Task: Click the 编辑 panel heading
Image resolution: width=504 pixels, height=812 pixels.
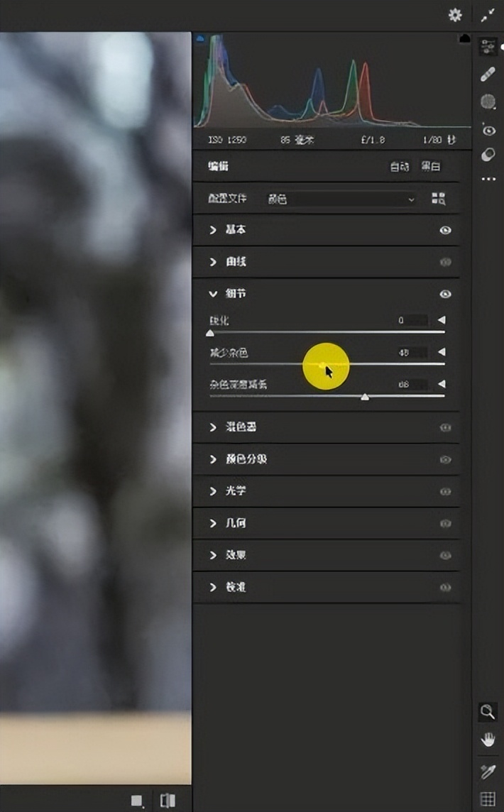Action: click(x=218, y=166)
